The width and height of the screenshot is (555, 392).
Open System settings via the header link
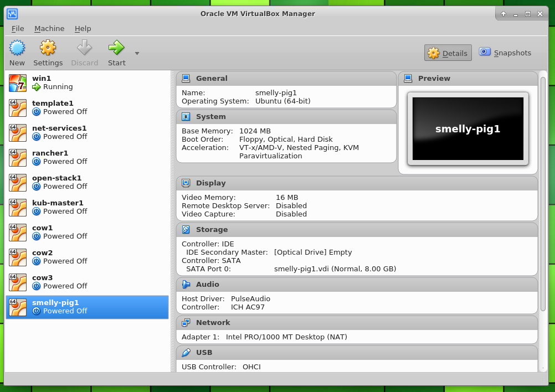(x=210, y=117)
